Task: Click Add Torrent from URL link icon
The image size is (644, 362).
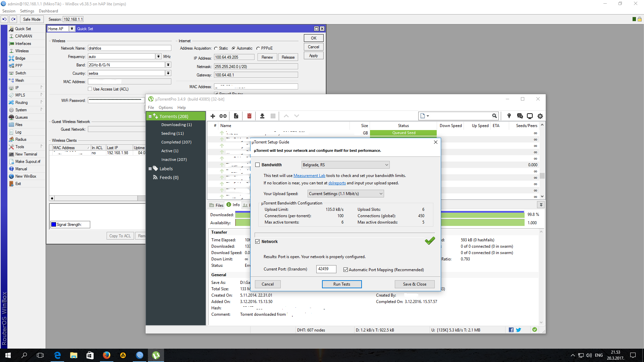Action: click(223, 116)
